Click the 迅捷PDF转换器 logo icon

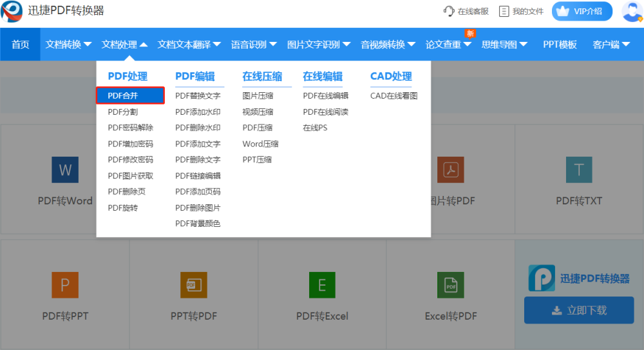click(x=12, y=11)
